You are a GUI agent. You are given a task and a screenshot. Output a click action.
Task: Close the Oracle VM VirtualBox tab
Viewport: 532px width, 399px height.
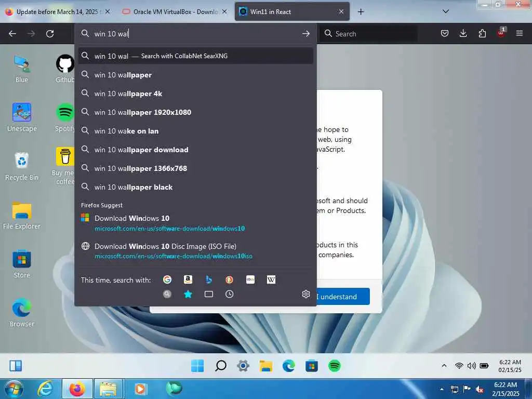click(x=224, y=11)
